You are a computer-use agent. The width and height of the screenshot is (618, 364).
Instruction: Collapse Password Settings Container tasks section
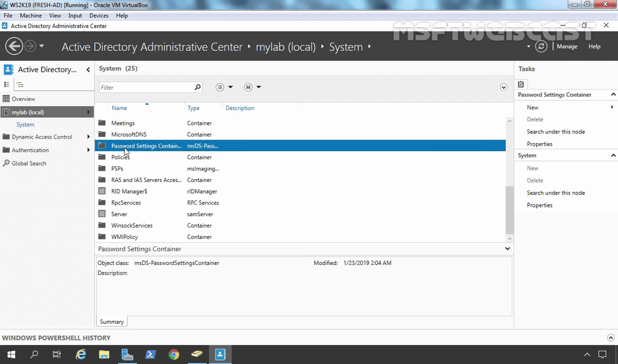[x=613, y=95]
